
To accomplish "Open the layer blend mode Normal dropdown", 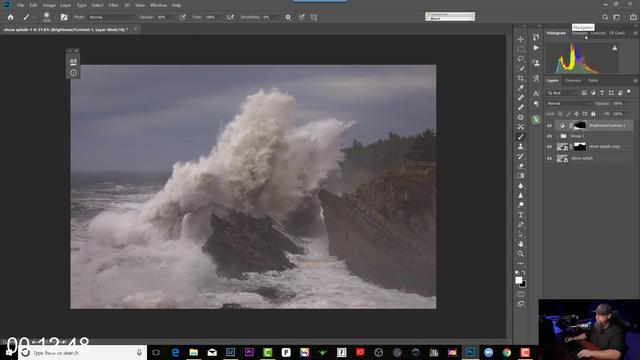I will click(569, 103).
